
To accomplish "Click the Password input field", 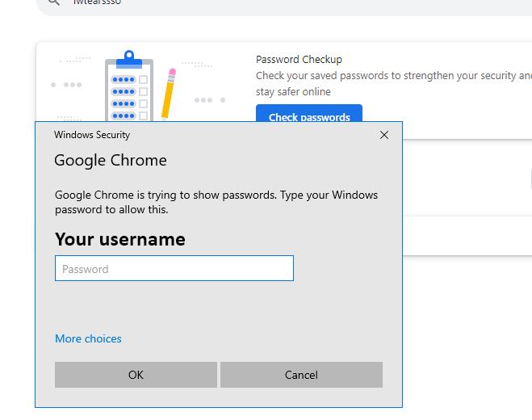I will click(x=174, y=268).
